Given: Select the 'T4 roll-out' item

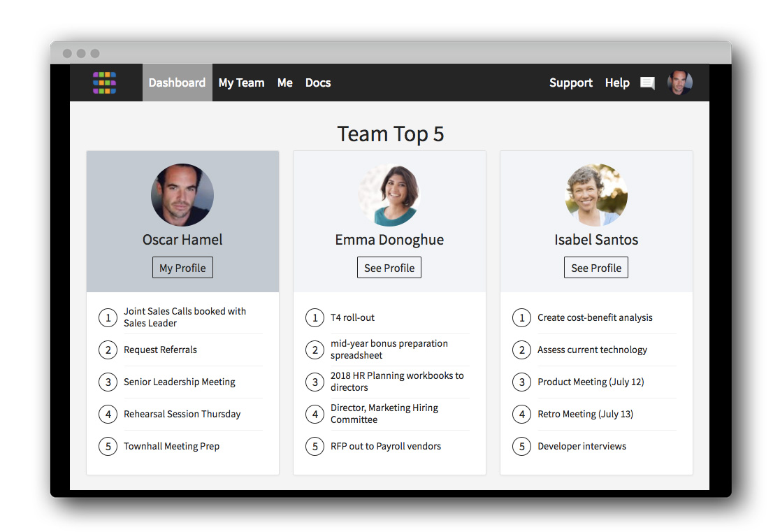Looking at the screenshot, I should 352,317.
